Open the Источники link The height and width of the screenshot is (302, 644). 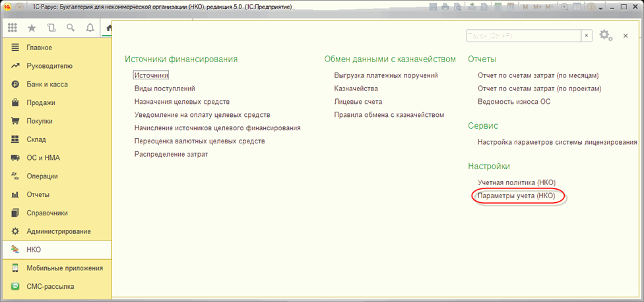[152, 75]
